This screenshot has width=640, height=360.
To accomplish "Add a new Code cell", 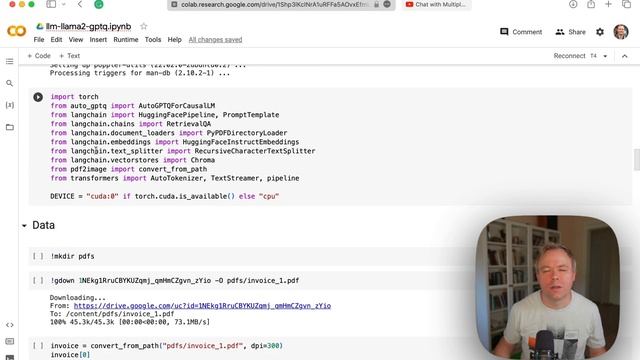I will (39, 56).
